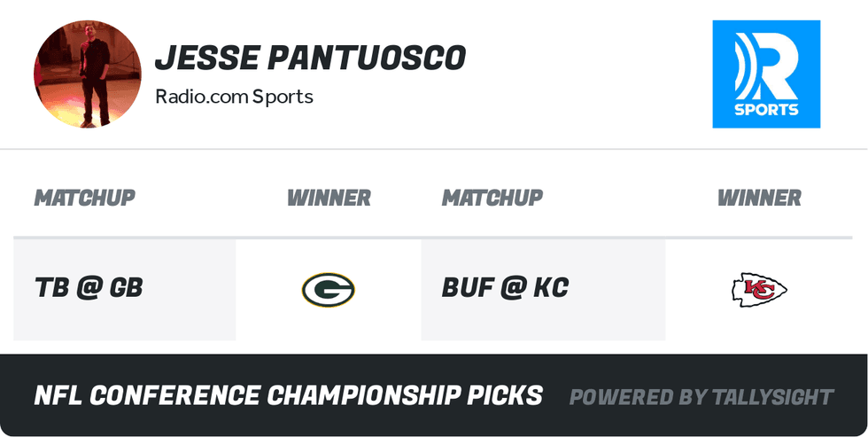Click the WINNER header above the Chiefs logo
Viewport: 868px width, 437px height.
click(x=759, y=198)
